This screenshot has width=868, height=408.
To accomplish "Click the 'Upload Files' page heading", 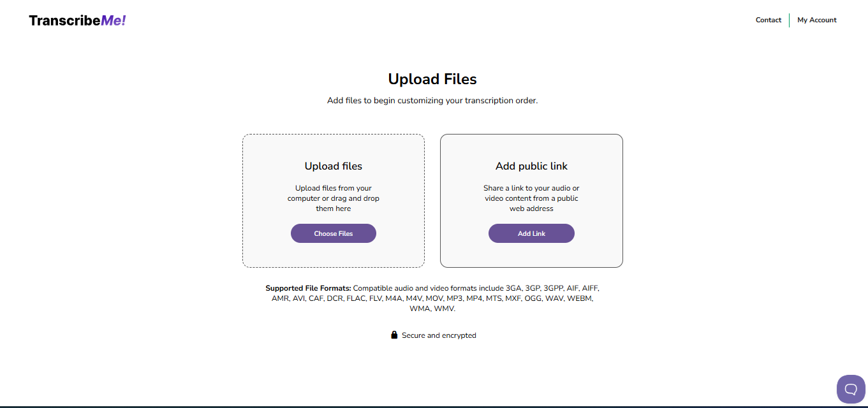I will point(432,78).
